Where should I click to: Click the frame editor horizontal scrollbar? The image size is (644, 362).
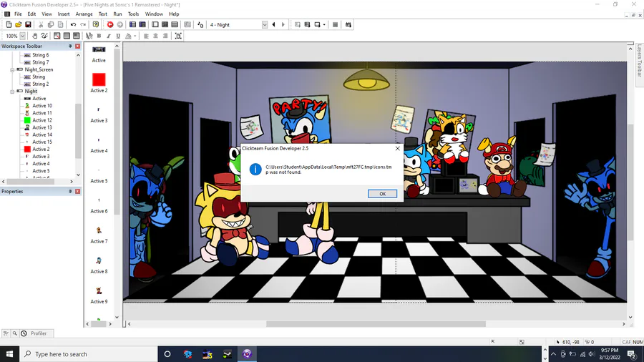[x=376, y=324]
